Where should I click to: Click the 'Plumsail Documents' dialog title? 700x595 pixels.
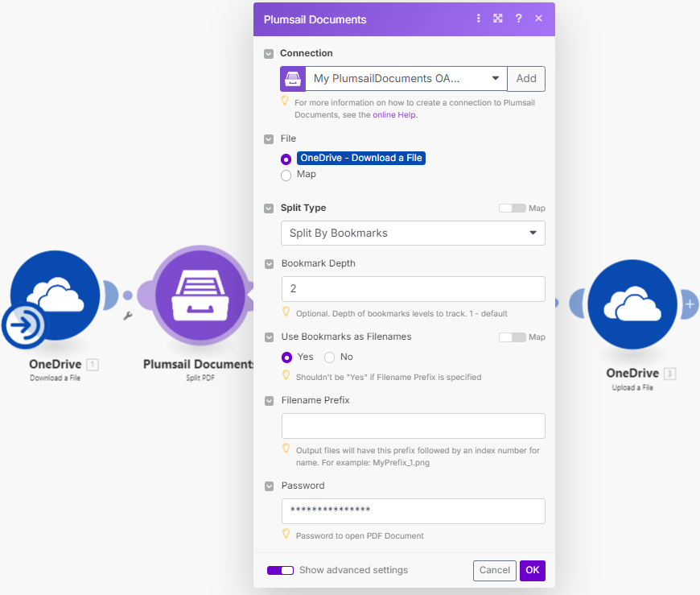point(315,19)
